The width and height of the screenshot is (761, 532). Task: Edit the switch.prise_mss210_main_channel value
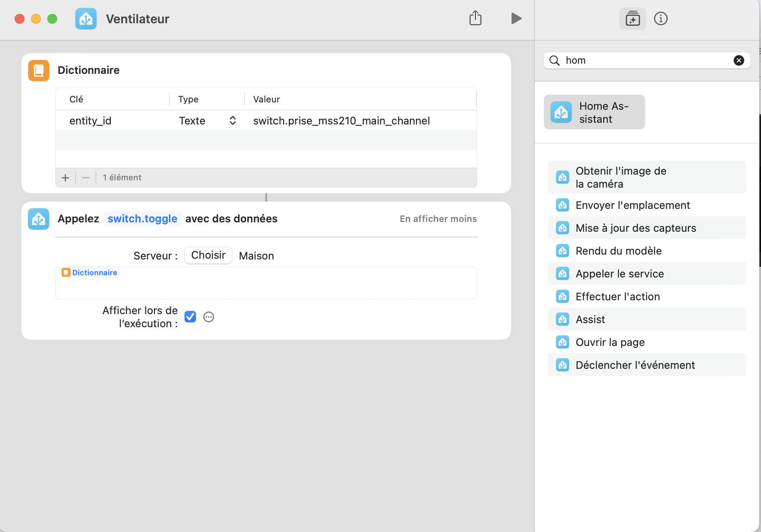(341, 121)
